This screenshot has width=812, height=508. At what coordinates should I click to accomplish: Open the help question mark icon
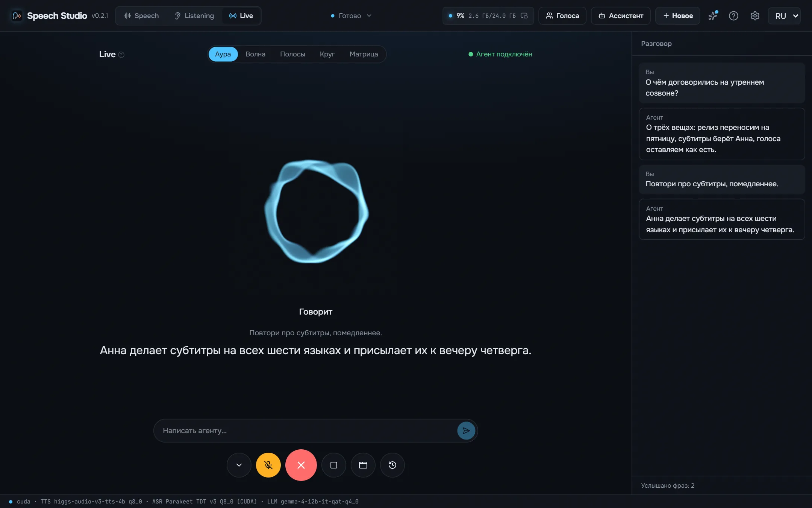coord(733,16)
